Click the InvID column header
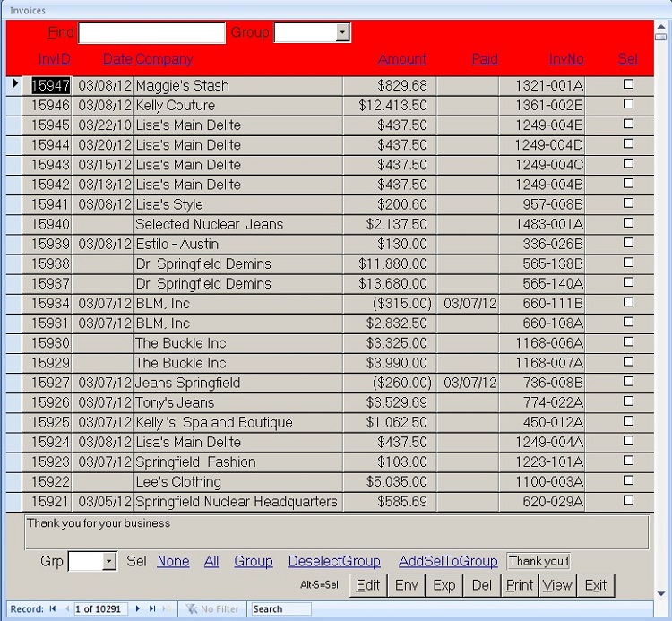 (55, 59)
